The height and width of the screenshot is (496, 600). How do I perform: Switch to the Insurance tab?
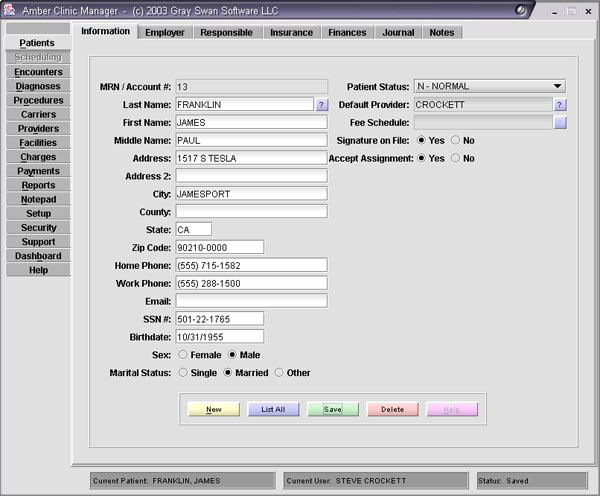point(292,32)
